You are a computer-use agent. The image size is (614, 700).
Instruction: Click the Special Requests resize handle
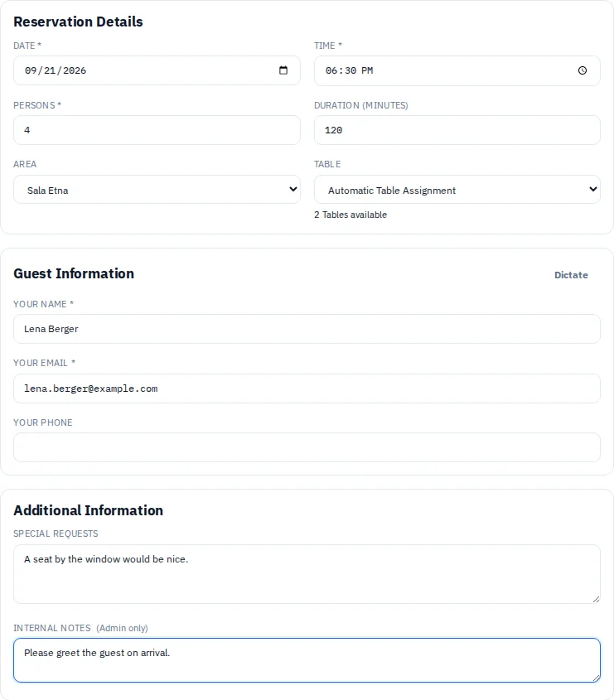tap(596, 600)
